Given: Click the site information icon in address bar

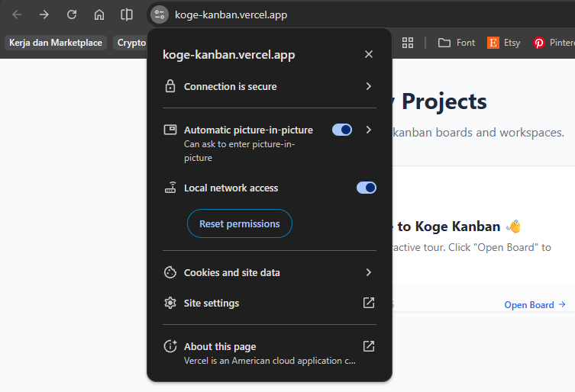Looking at the screenshot, I should pyautogui.click(x=159, y=14).
